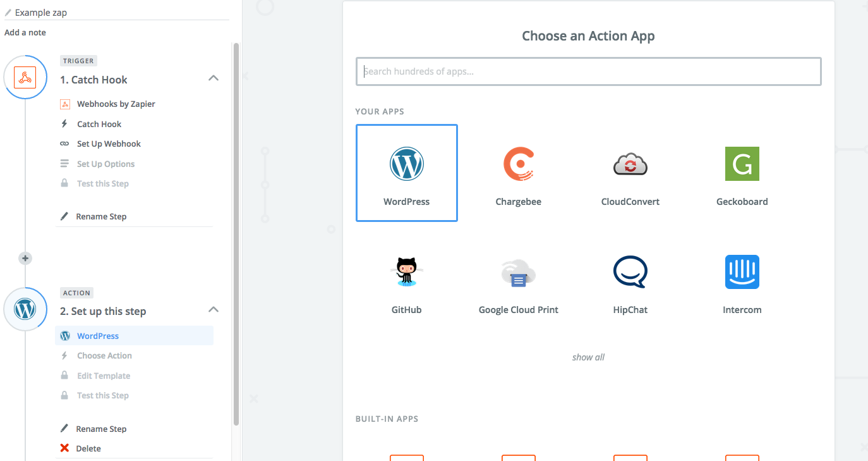Click the lightning icon beside Choose Action

pos(64,355)
